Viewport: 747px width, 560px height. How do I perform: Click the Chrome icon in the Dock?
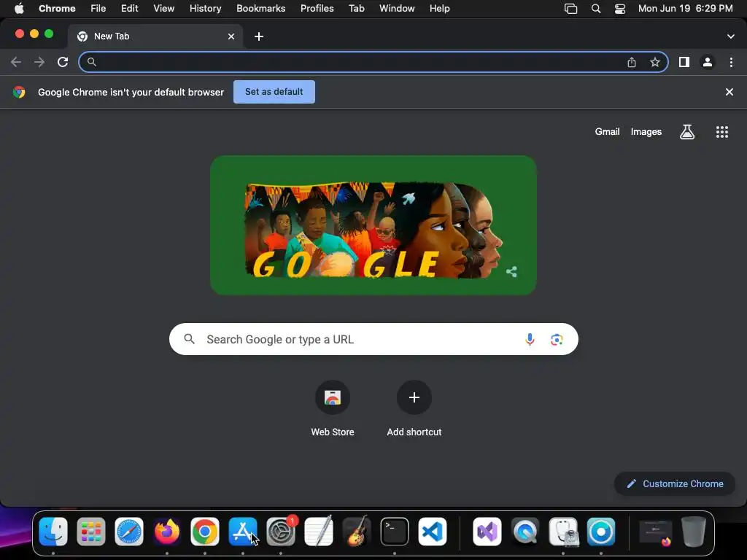205,532
